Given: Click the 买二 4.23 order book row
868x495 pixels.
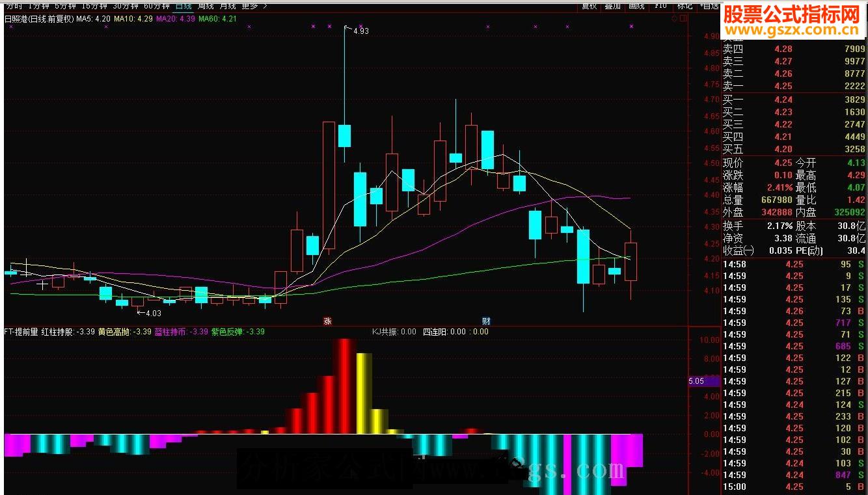Looking at the screenshot, I should click(x=794, y=112).
